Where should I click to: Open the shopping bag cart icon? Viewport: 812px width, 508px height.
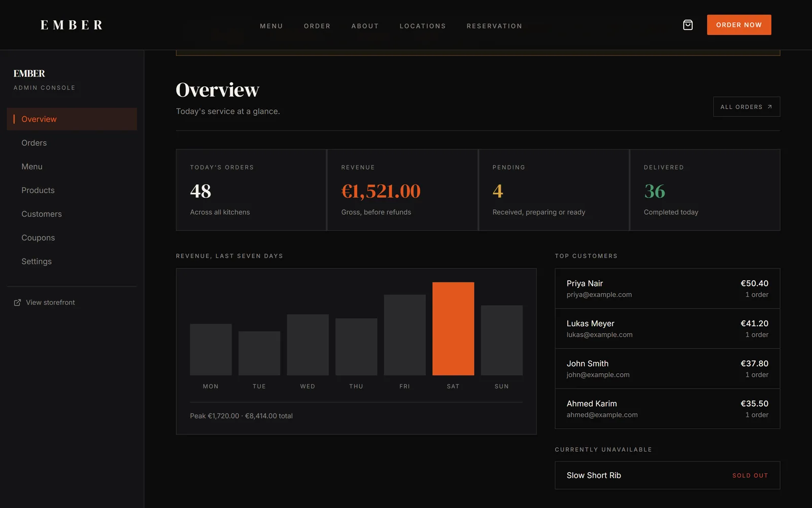click(x=688, y=25)
